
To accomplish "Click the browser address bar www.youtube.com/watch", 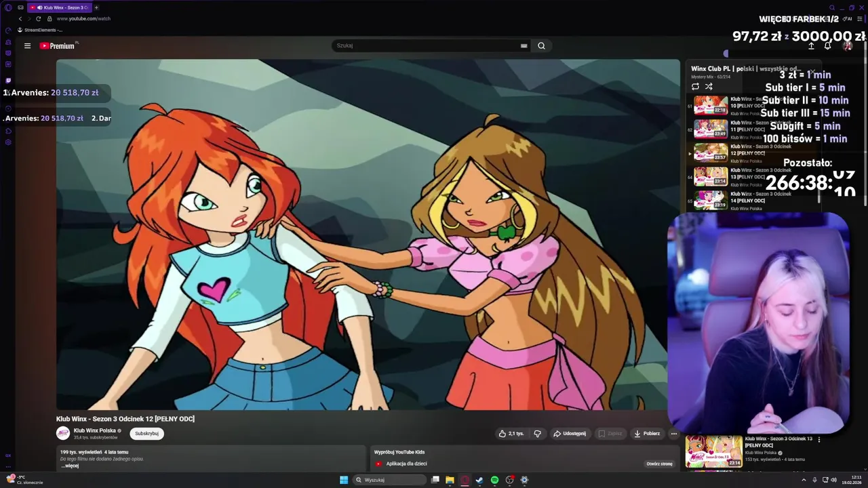I will (83, 18).
